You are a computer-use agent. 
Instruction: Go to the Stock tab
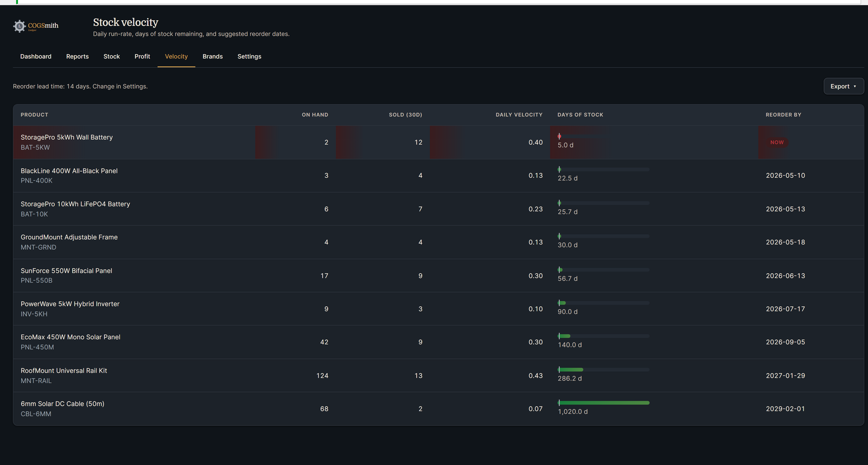pyautogui.click(x=112, y=56)
